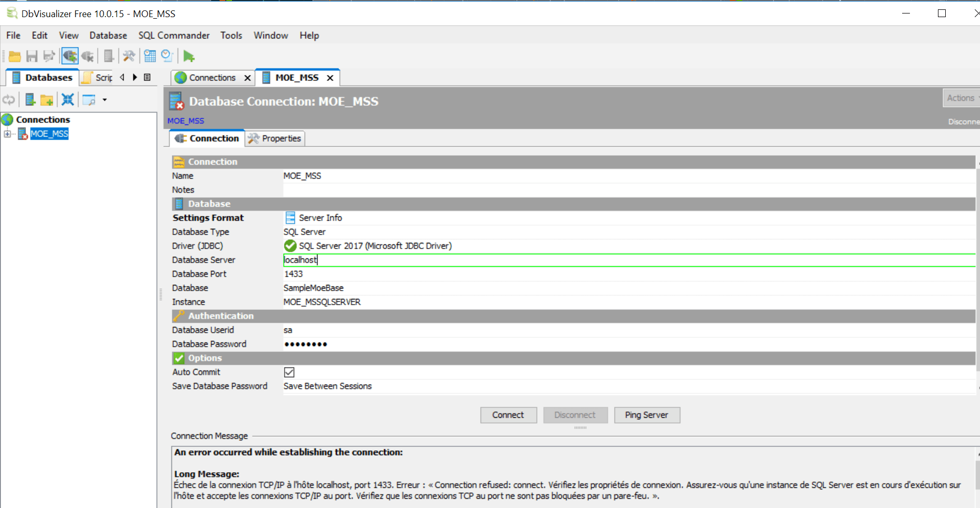Click the calendar grid toolbar icon
The width and height of the screenshot is (980, 508).
tap(150, 56)
